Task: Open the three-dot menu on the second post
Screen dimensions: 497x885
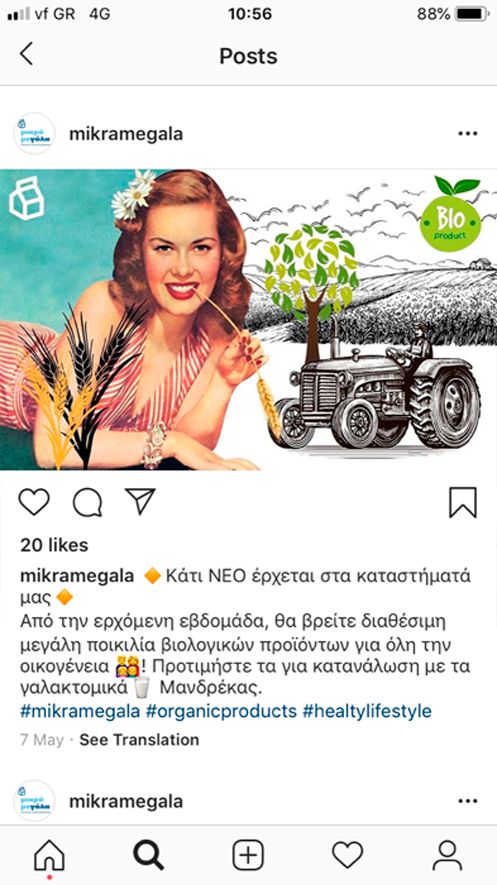Action: pyautogui.click(x=468, y=801)
